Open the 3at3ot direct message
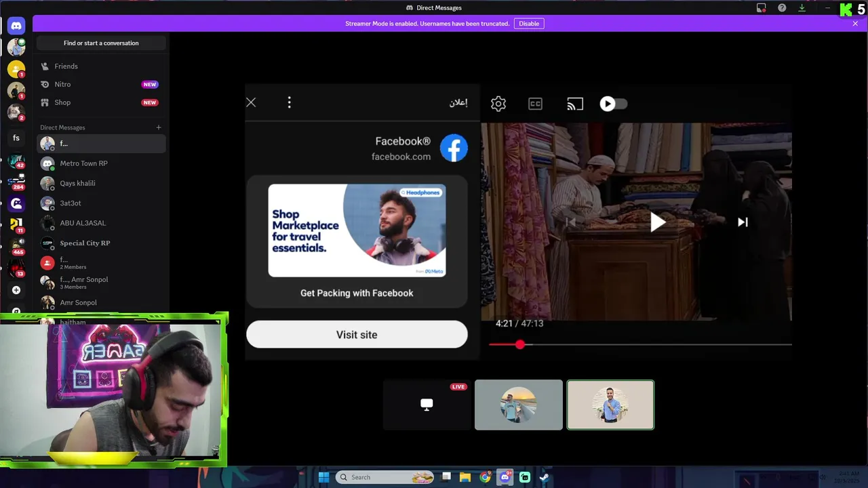The width and height of the screenshot is (868, 488). click(101, 203)
